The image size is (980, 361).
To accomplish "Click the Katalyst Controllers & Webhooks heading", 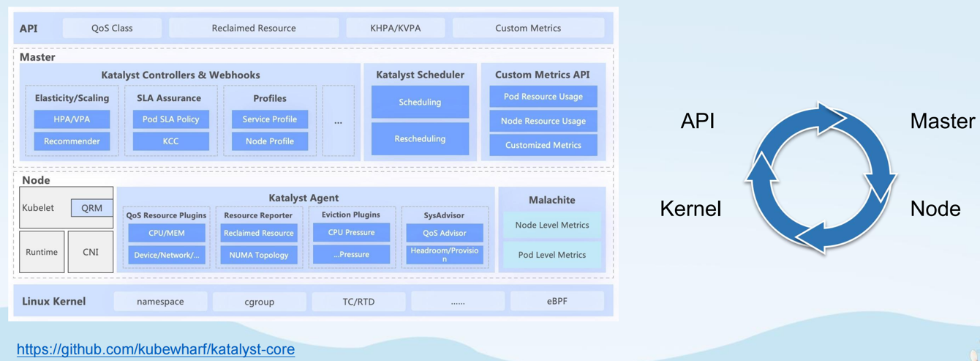I will click(x=181, y=75).
